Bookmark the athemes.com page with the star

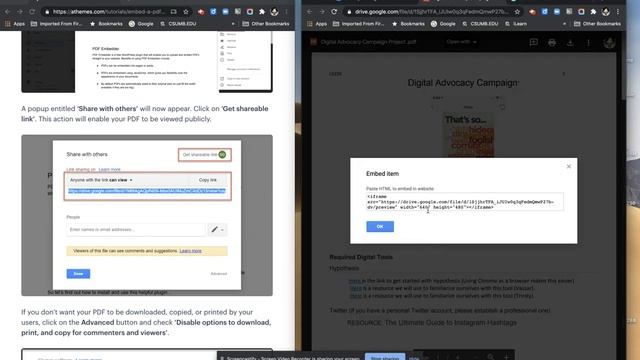pos(186,12)
